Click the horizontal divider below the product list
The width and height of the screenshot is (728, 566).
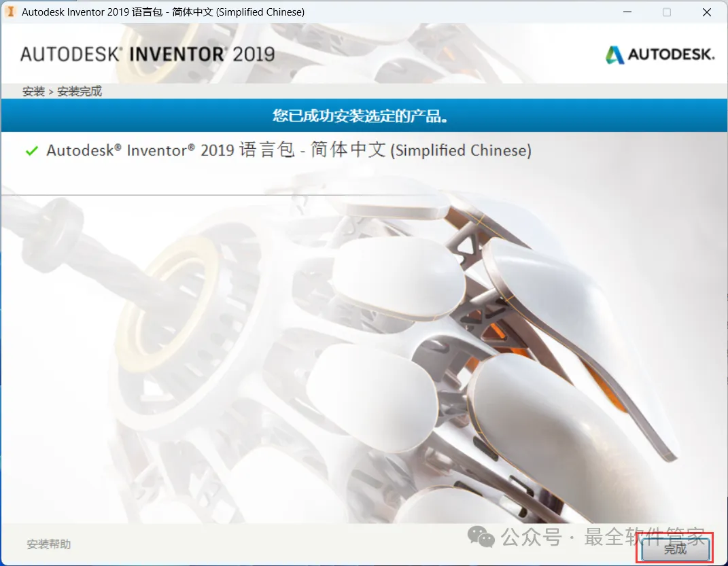pyautogui.click(x=364, y=195)
